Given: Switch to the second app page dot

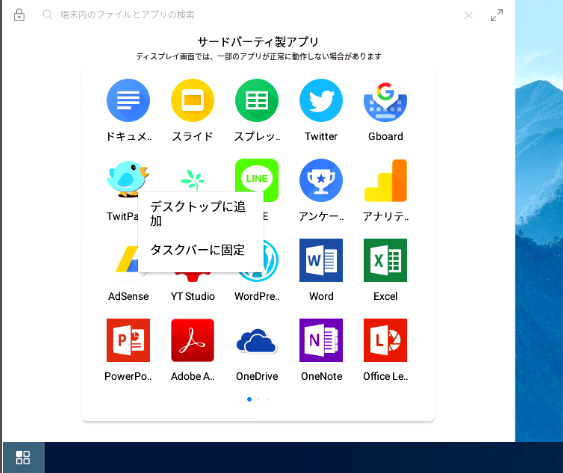Looking at the screenshot, I should pyautogui.click(x=259, y=399).
